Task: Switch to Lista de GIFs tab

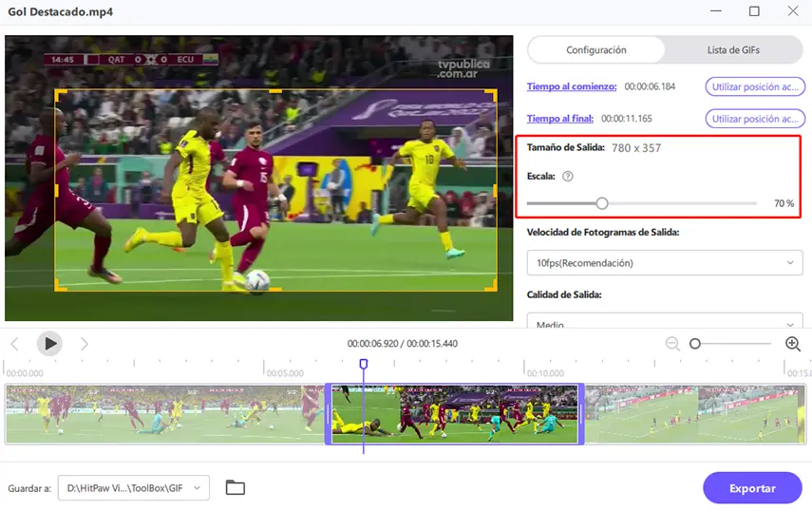Action: pos(733,49)
